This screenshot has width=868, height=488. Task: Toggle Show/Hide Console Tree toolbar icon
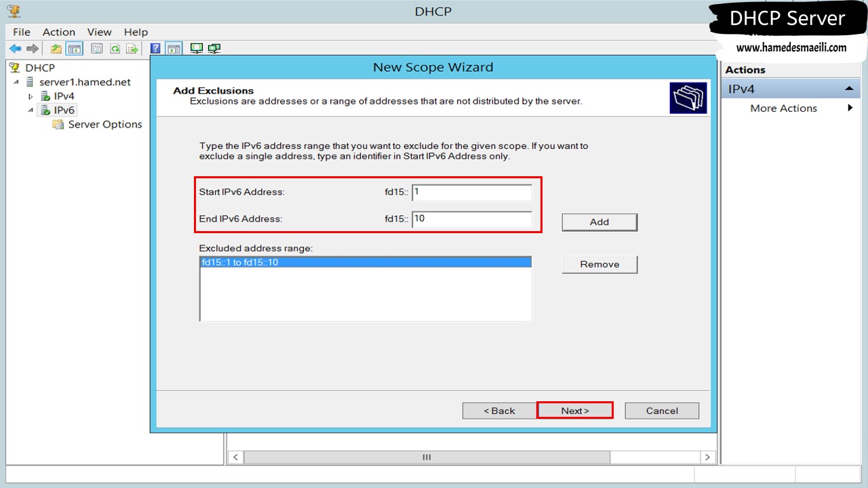click(x=74, y=49)
